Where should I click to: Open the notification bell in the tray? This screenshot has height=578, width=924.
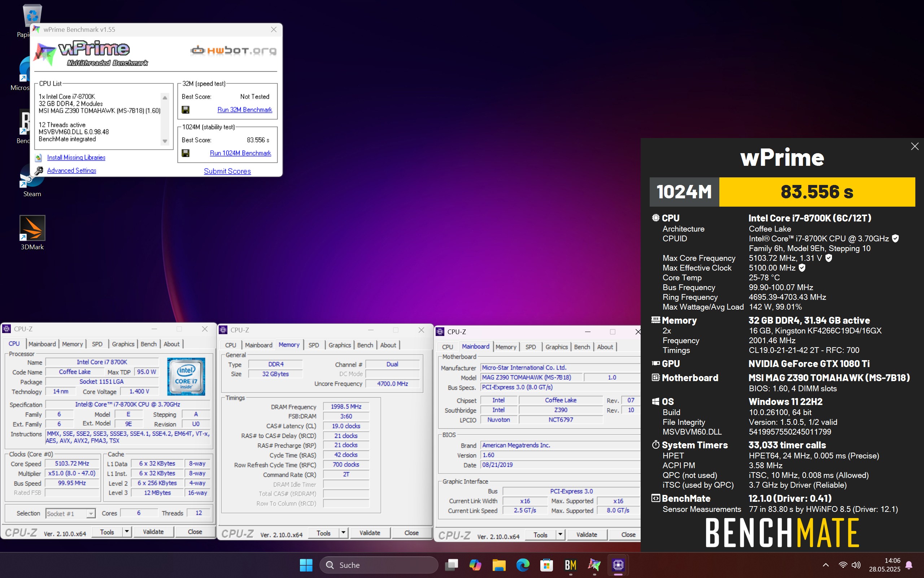pyautogui.click(x=909, y=565)
